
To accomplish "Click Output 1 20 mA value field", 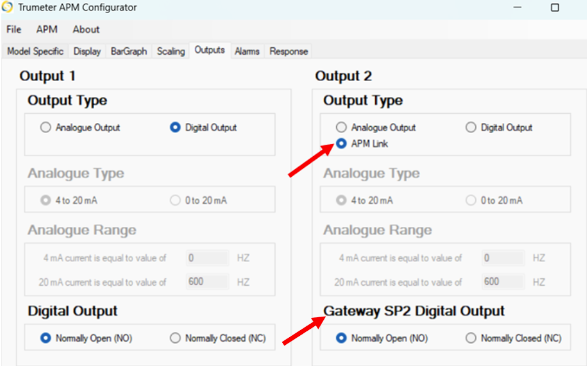I will coord(207,282).
